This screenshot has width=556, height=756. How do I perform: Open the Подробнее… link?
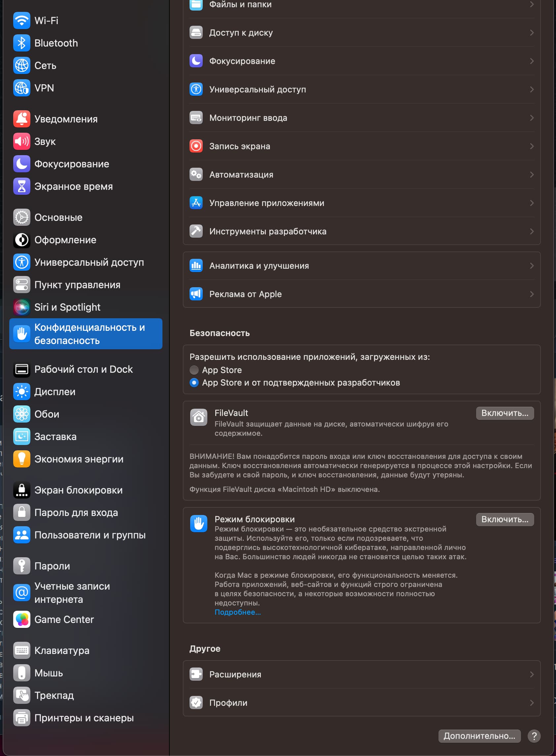tap(238, 612)
